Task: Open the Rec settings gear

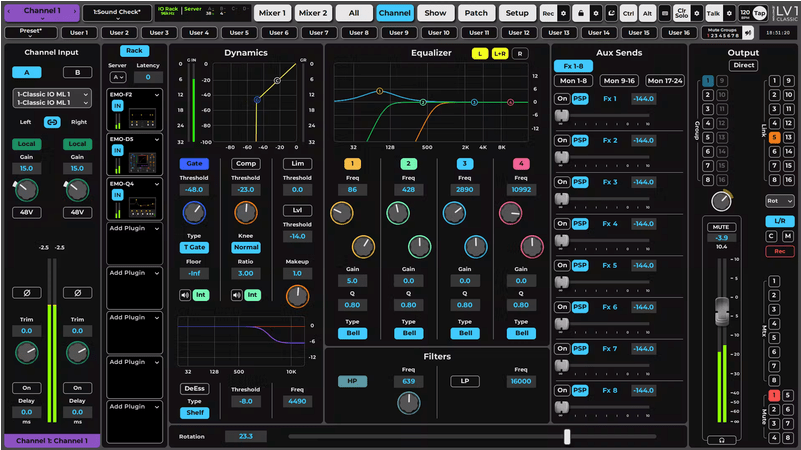Action: point(563,13)
